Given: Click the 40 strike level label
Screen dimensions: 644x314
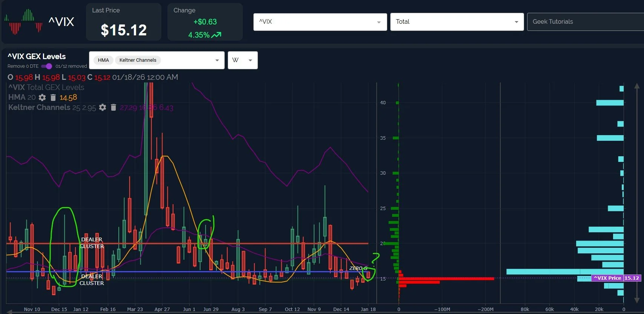Looking at the screenshot, I should point(383,102).
